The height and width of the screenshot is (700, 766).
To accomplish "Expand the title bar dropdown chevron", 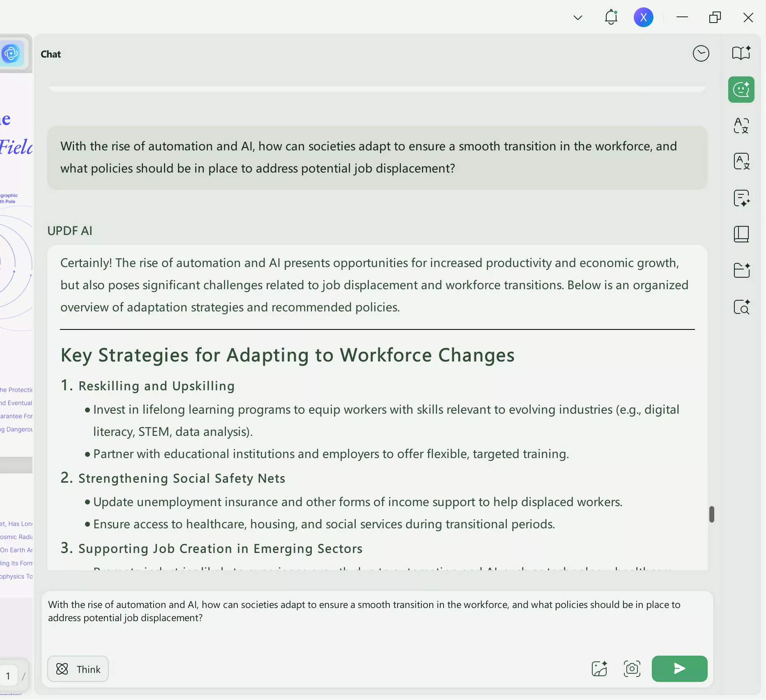I will (x=577, y=18).
